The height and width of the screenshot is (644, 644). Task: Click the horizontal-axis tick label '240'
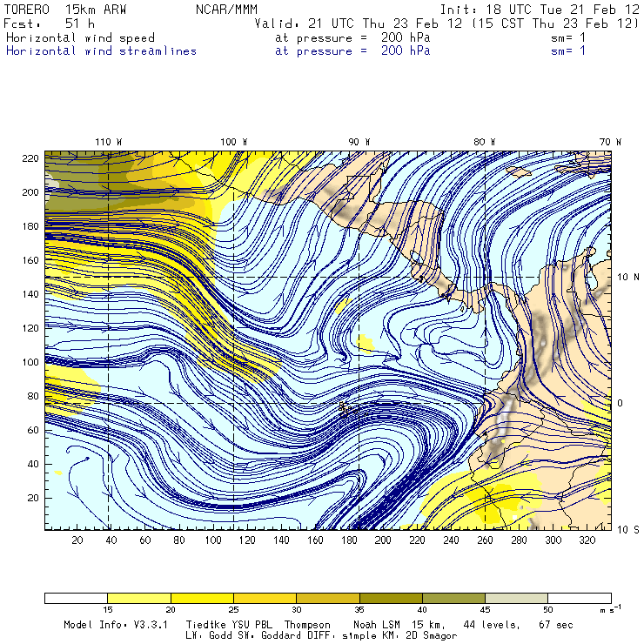point(451,540)
